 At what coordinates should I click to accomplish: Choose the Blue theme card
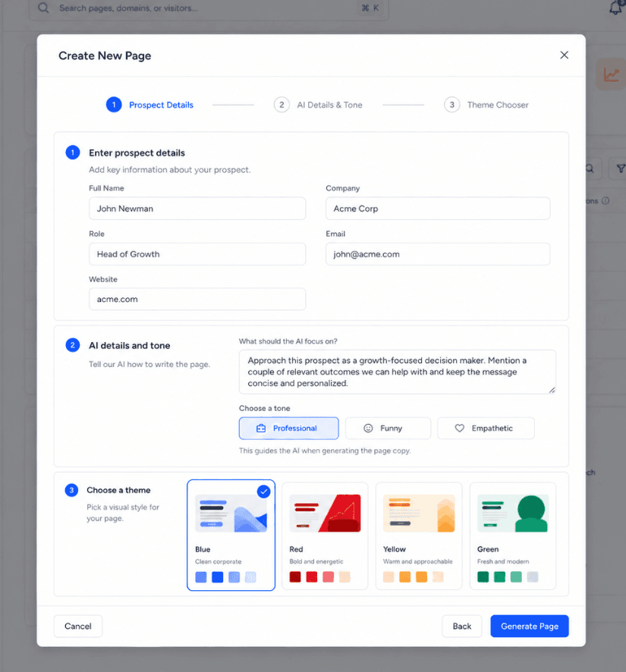(x=231, y=535)
